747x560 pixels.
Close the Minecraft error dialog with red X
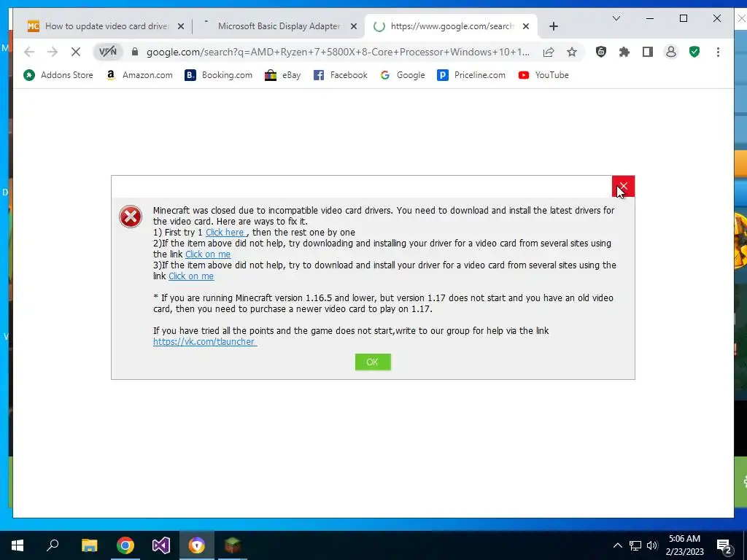click(623, 186)
